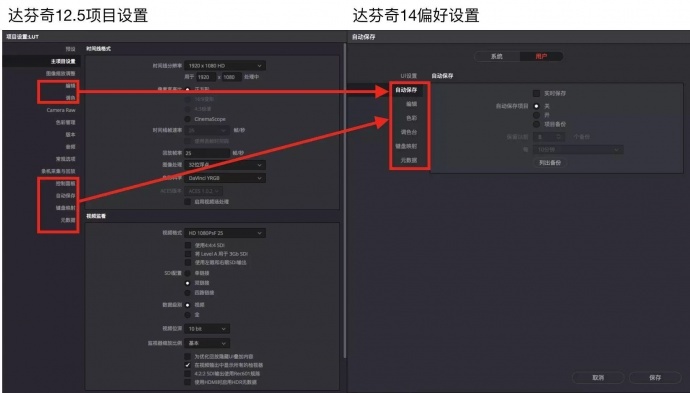
Task: Select 关 for auto-save project
Action: coord(536,106)
